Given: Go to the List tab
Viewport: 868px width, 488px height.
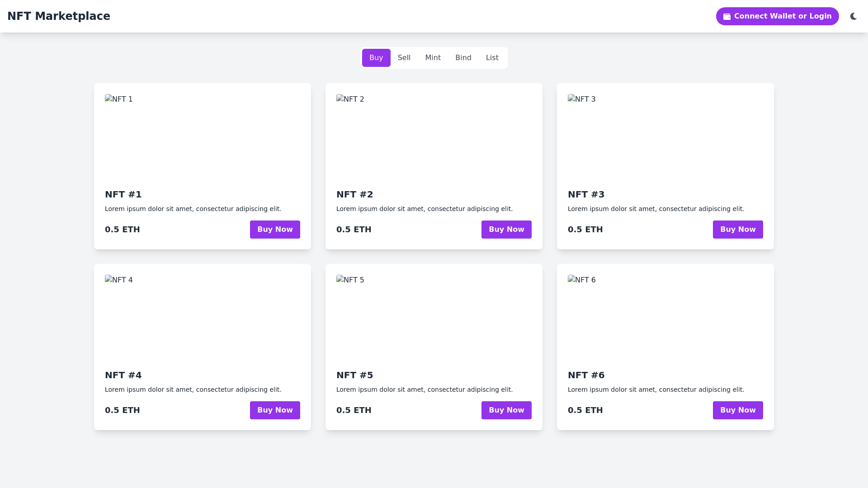Looking at the screenshot, I should pos(492,58).
